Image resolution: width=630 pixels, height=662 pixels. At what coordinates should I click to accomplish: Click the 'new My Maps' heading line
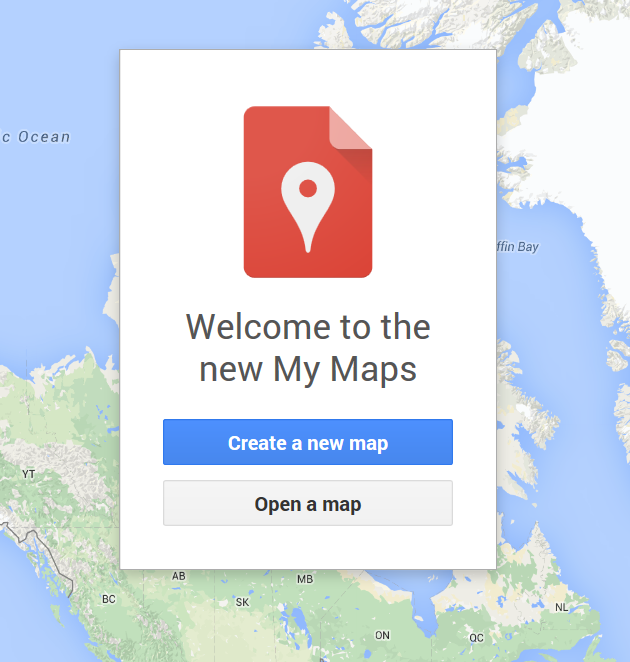[x=308, y=369]
